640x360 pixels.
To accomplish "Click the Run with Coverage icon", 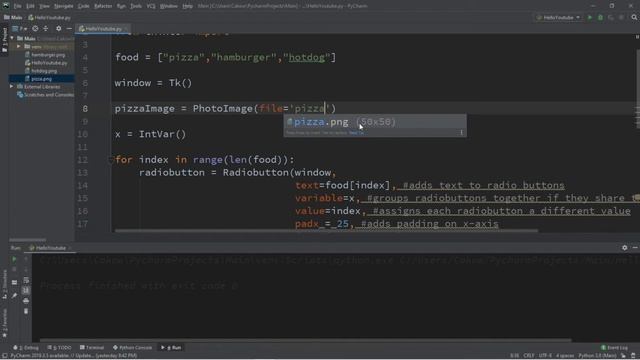I will click(611, 18).
